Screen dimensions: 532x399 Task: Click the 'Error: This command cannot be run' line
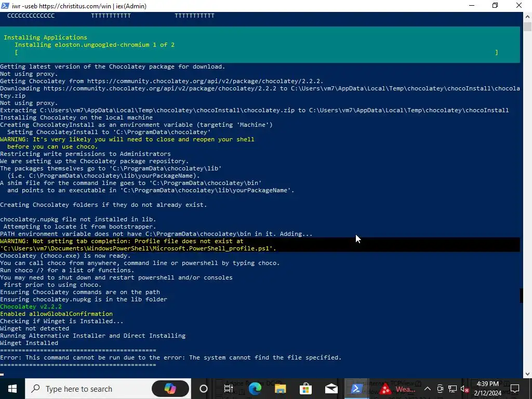(170, 357)
